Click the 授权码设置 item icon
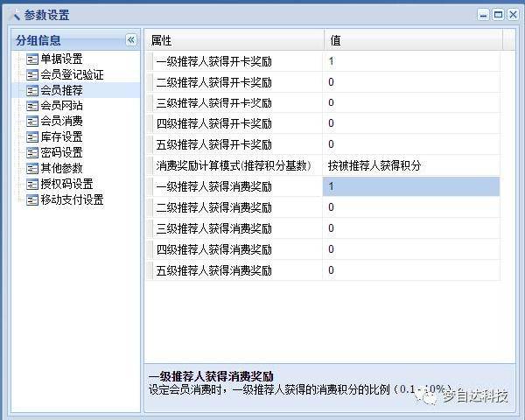 click(32, 184)
